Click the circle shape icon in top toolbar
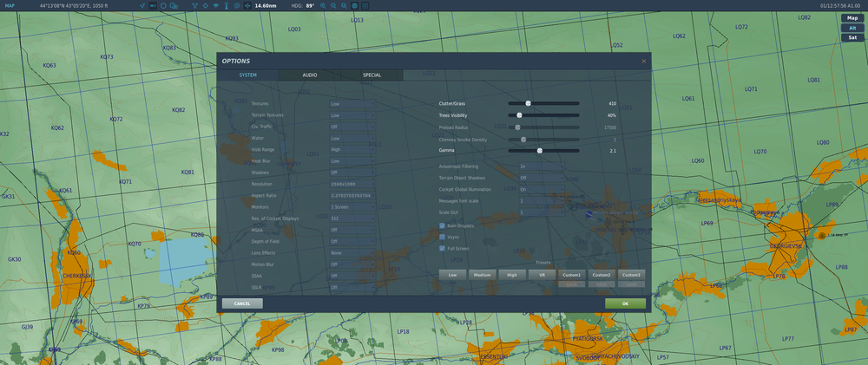Image resolution: width=868 pixels, height=365 pixels. [163, 5]
